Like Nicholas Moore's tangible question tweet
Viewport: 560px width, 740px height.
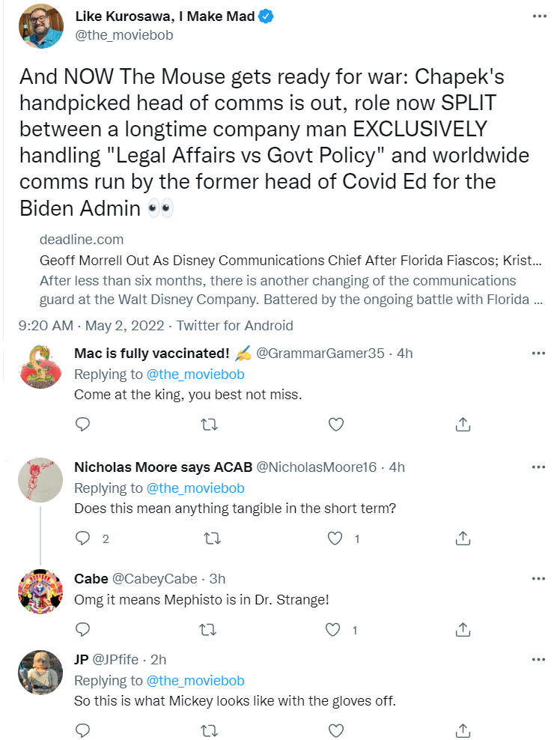coord(336,539)
